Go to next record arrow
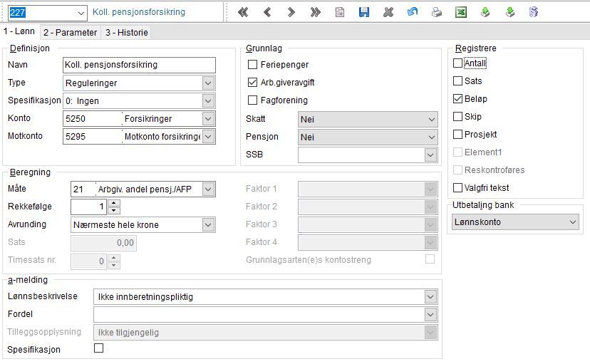 pyautogui.click(x=291, y=12)
